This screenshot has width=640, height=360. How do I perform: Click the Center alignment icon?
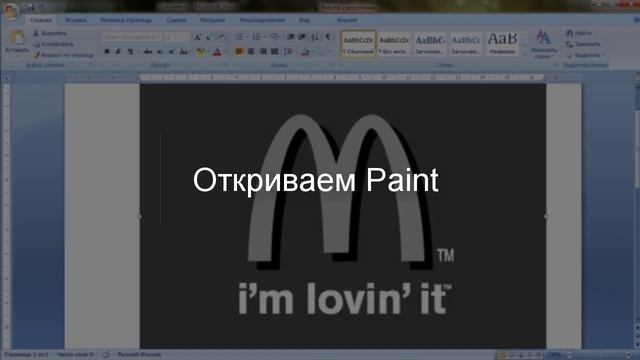click(x=251, y=52)
